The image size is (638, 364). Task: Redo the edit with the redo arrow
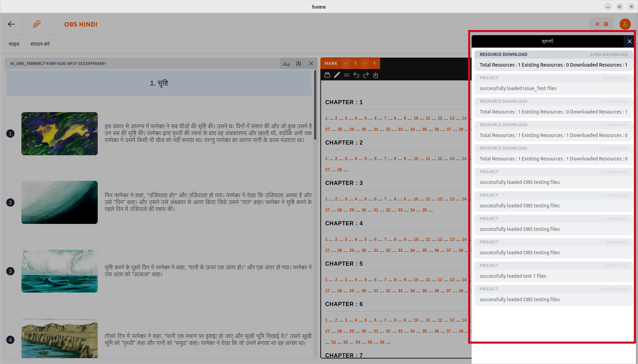[366, 75]
